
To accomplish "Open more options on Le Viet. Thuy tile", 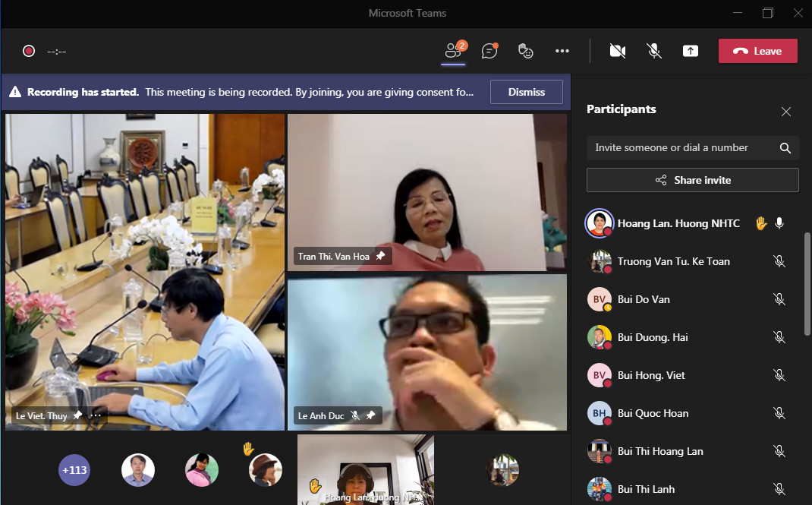I will tap(96, 416).
